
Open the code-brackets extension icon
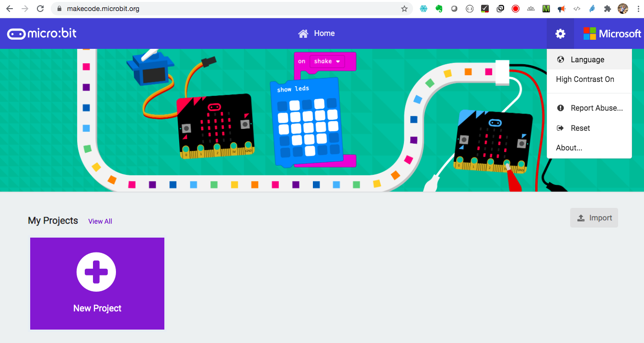[577, 9]
